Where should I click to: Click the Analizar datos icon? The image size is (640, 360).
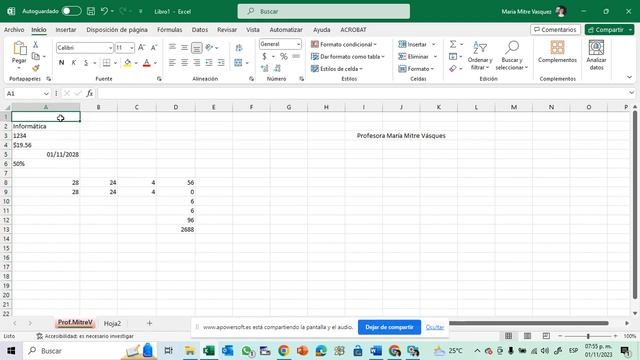[x=596, y=55]
